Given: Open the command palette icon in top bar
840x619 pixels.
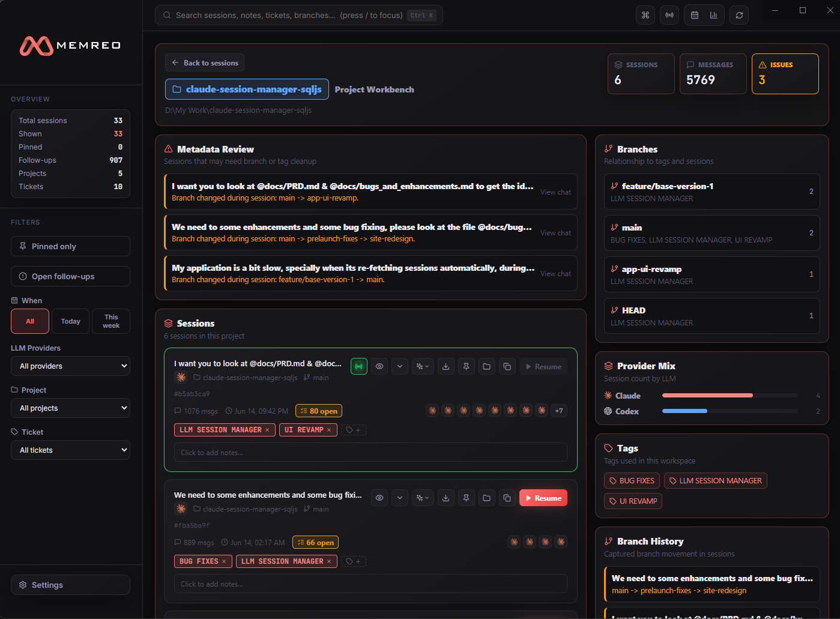Looking at the screenshot, I should point(645,15).
